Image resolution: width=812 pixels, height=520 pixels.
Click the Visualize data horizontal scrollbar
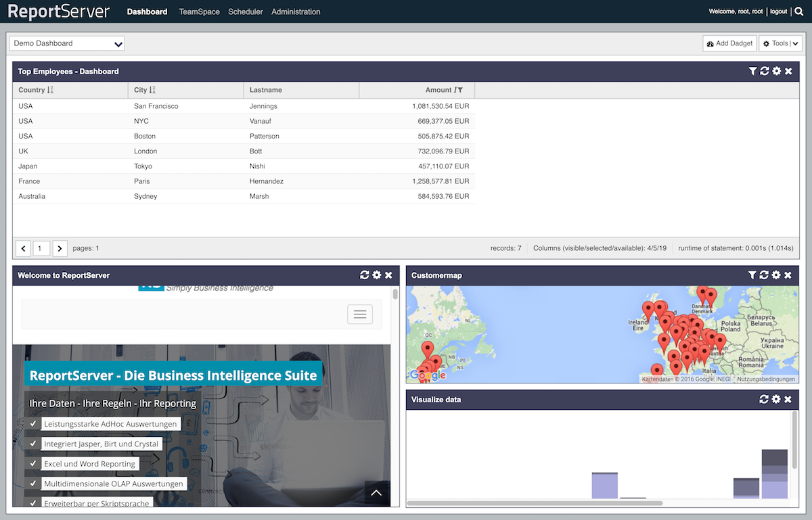(535, 503)
